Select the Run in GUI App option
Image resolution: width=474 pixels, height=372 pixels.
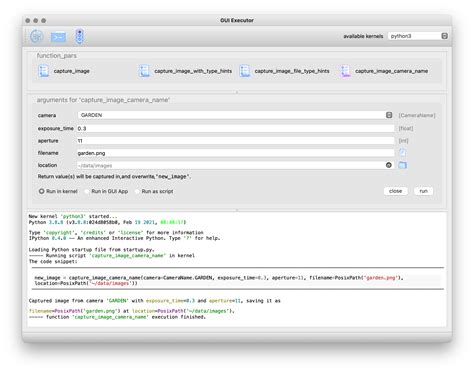107,191
